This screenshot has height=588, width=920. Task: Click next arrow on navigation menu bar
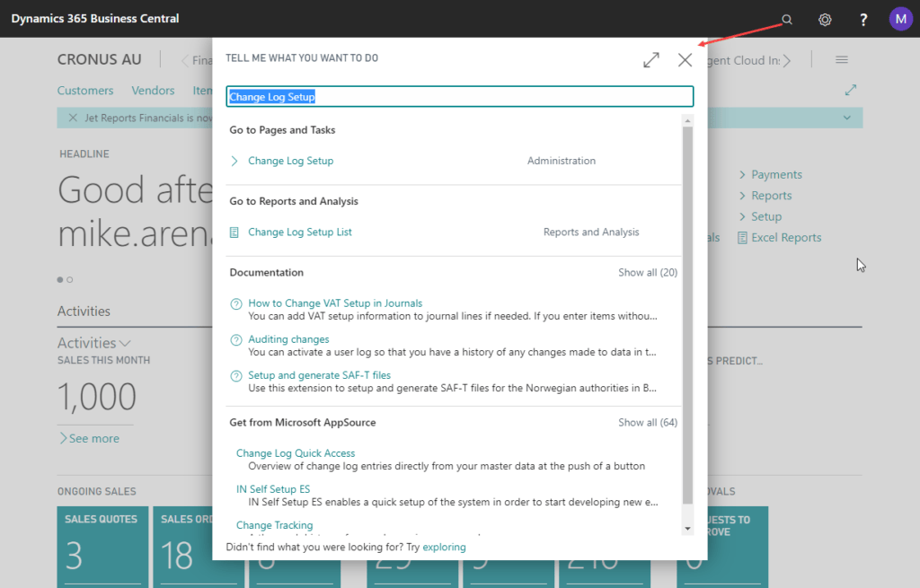tap(787, 60)
